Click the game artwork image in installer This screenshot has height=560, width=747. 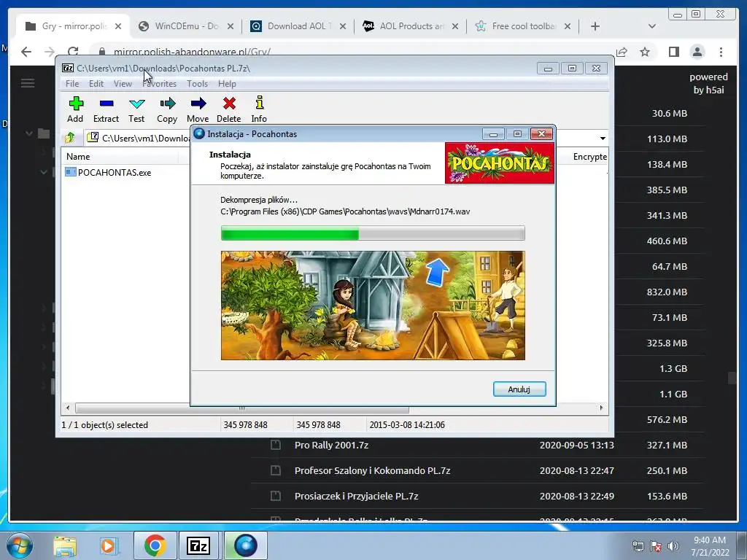click(373, 306)
